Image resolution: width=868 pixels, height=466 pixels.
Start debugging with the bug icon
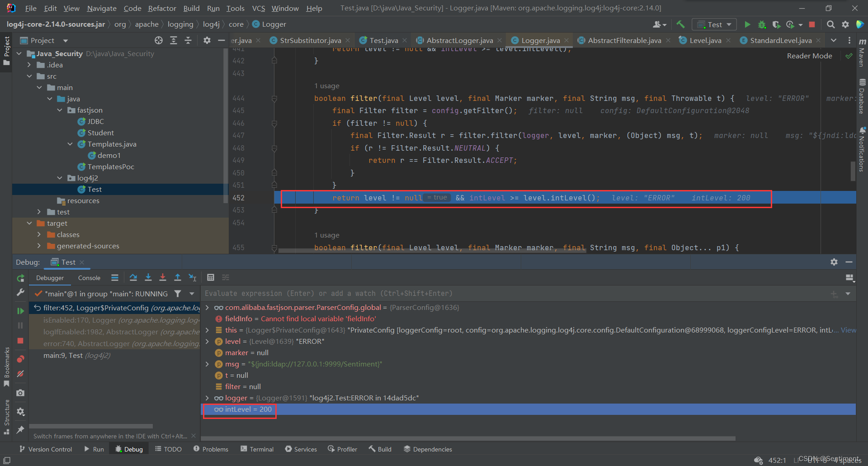click(x=762, y=24)
